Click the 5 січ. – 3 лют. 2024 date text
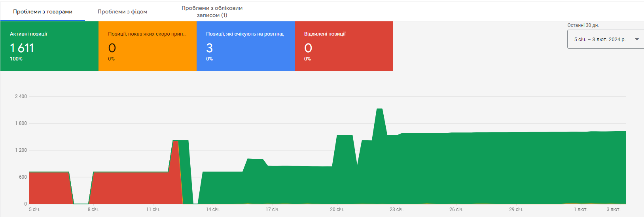 coord(600,40)
